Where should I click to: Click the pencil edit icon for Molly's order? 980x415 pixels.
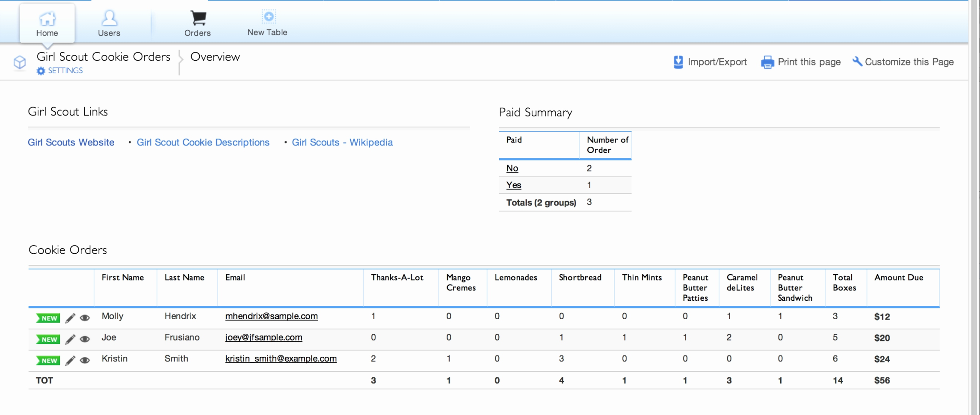[x=70, y=318]
